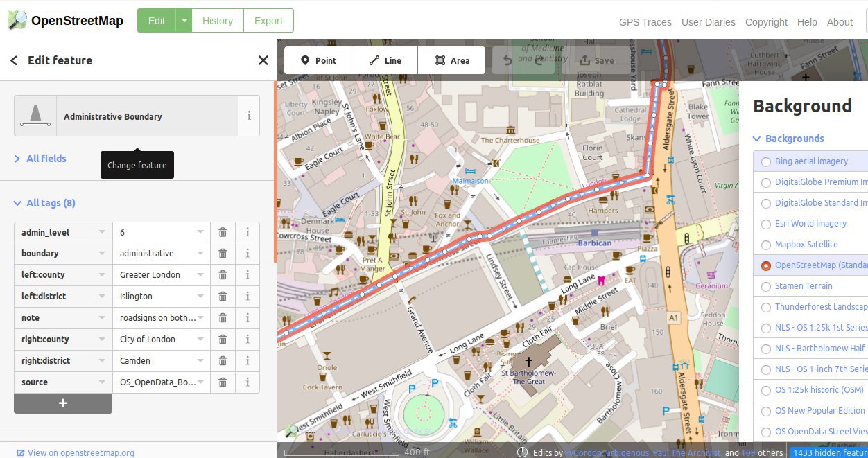Click the City of London value field
The image size is (868, 458).
[x=162, y=340]
